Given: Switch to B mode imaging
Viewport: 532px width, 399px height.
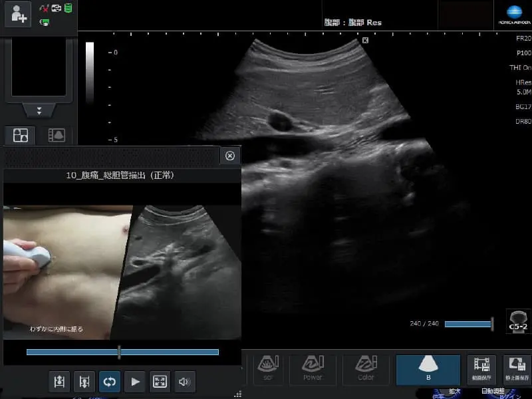Looking at the screenshot, I should click(428, 369).
